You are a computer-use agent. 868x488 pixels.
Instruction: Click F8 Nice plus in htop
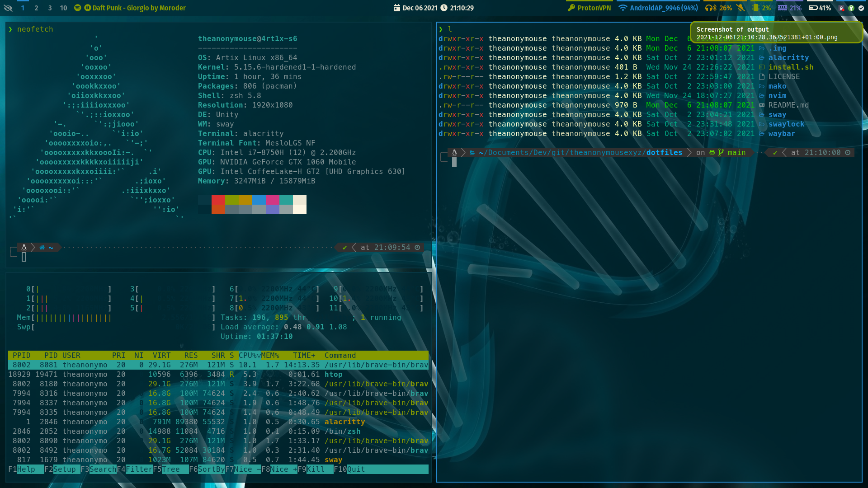click(x=279, y=469)
